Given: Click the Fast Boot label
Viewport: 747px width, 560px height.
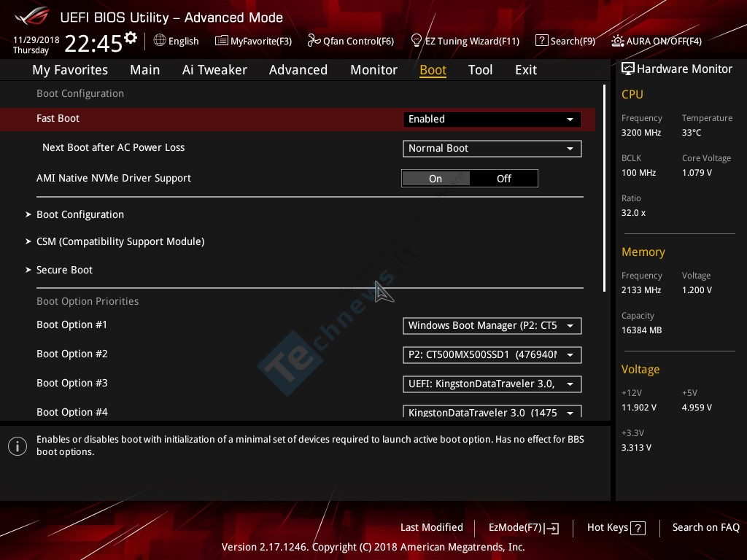Looking at the screenshot, I should [58, 119].
